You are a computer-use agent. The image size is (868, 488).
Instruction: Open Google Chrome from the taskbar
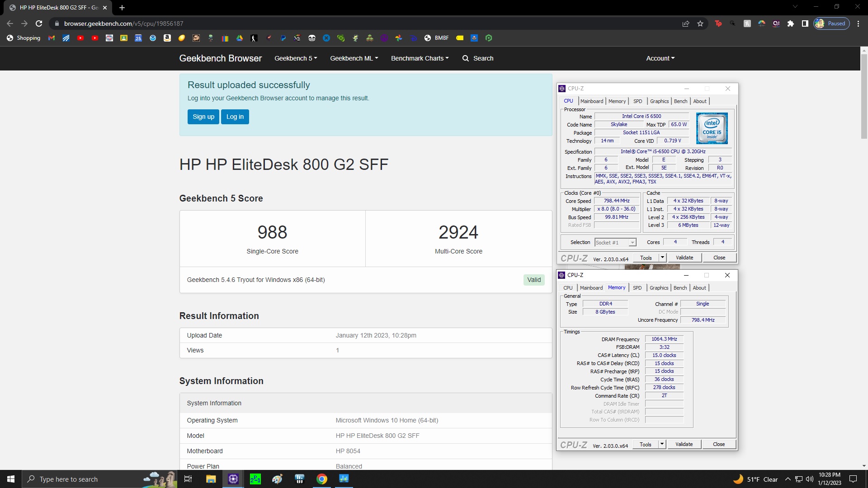(x=322, y=479)
